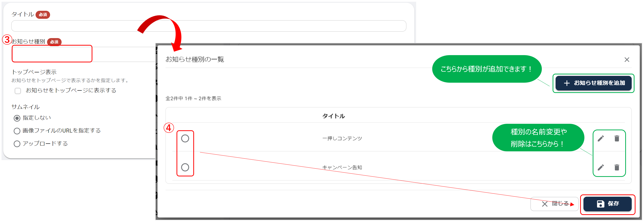Delete the キャンペーン告知 category via trash icon
The height and width of the screenshot is (222, 644).
point(617,167)
